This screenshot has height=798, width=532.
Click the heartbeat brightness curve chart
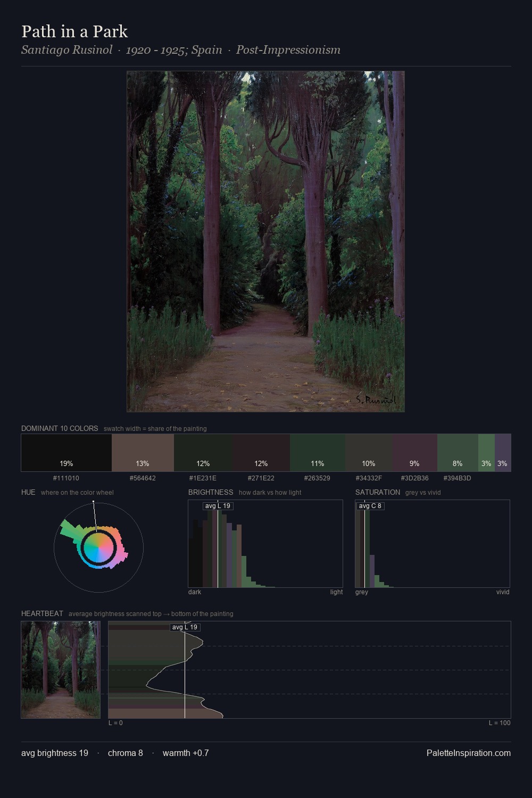(310, 670)
